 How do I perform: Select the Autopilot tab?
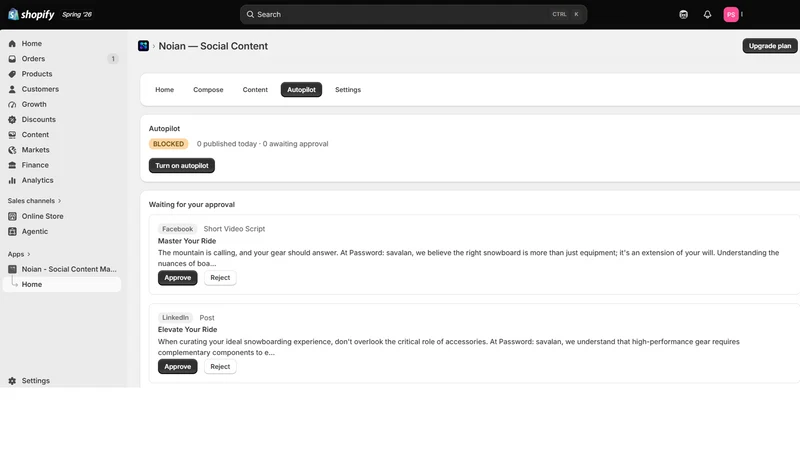pos(301,90)
